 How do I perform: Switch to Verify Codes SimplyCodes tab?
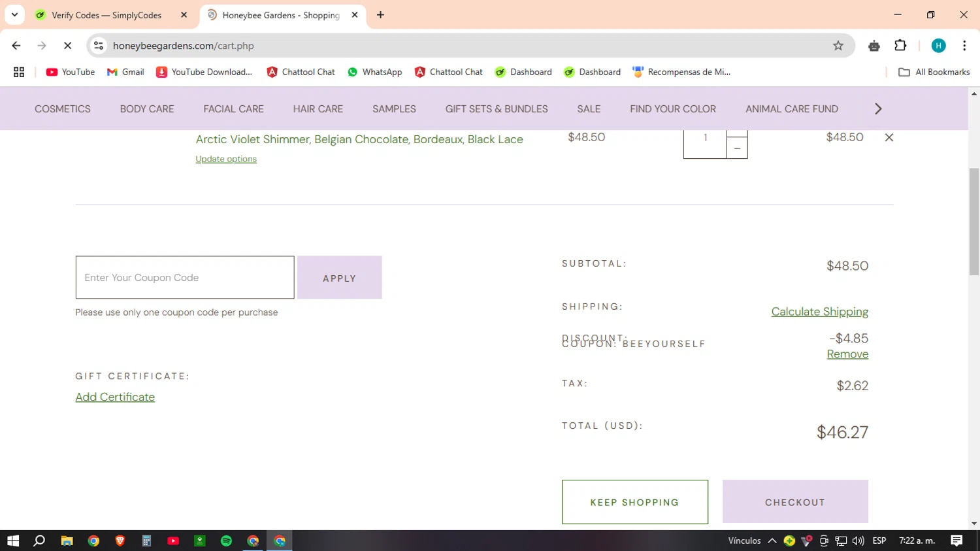coord(106,15)
